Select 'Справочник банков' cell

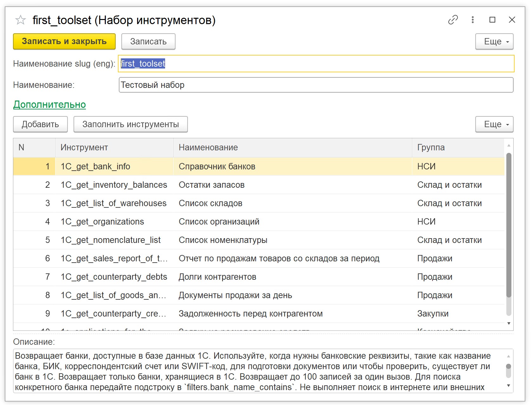pos(293,167)
